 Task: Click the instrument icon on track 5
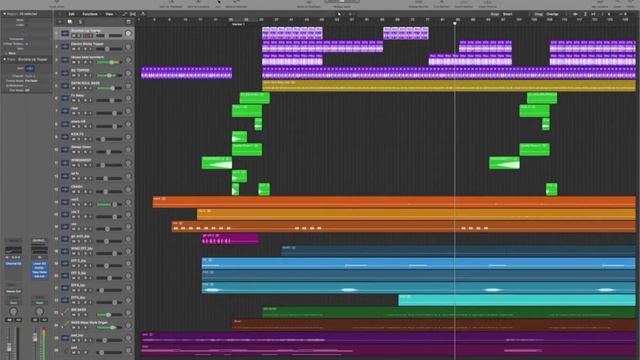65,86
